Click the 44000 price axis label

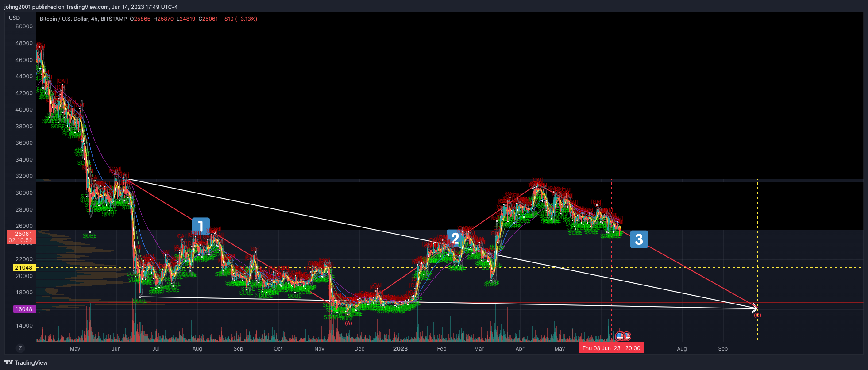tap(24, 77)
